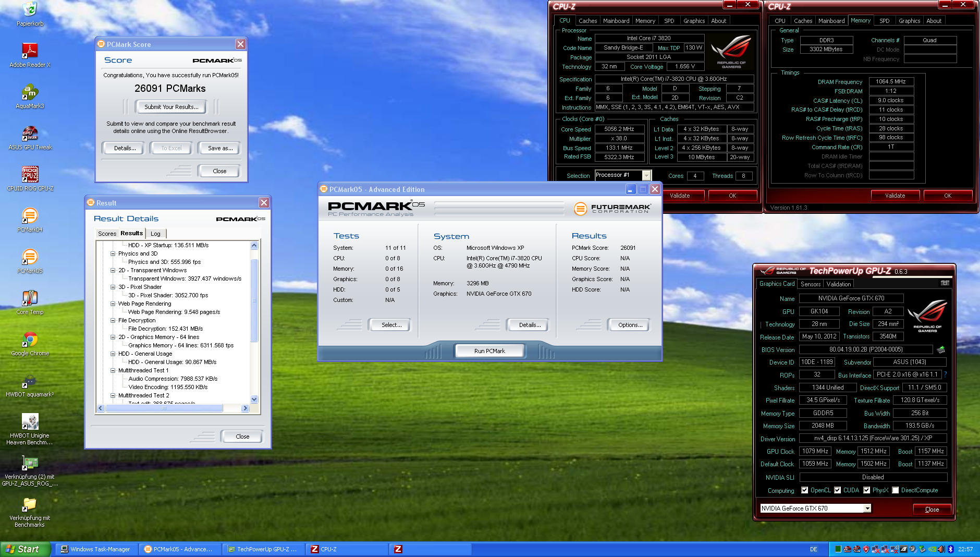Click Submit Your Results button

click(x=171, y=107)
